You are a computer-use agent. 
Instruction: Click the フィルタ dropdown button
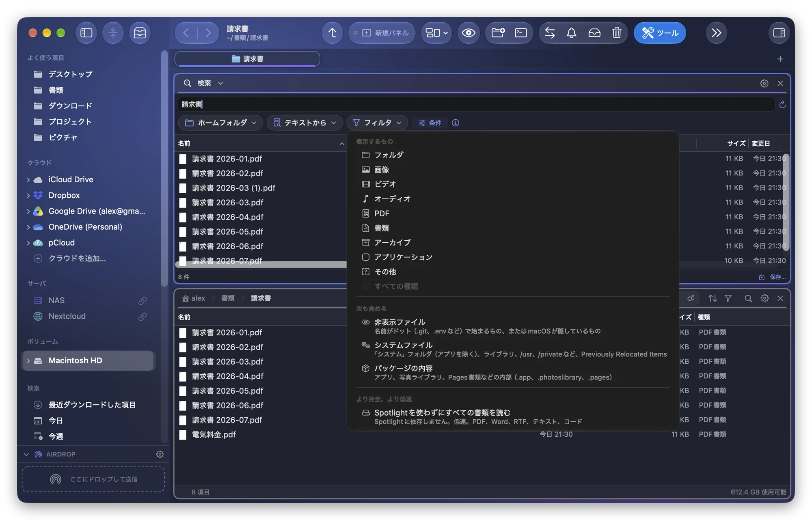(377, 123)
